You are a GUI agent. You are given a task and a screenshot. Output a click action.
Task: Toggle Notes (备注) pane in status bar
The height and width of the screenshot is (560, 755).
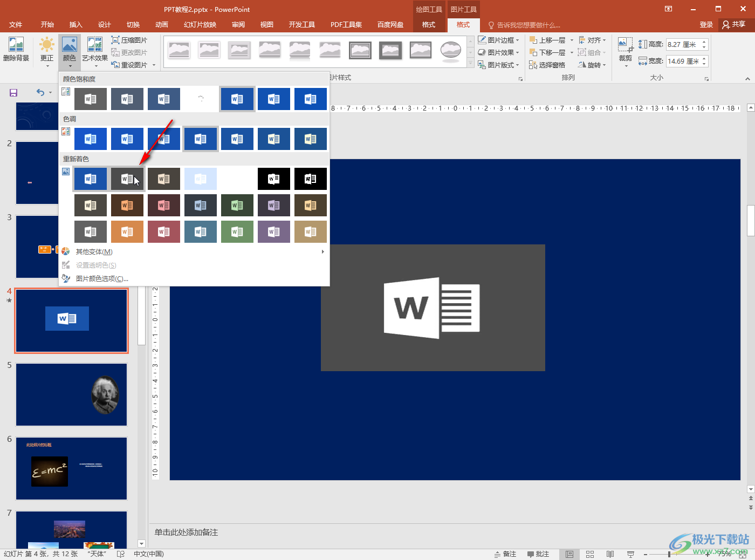(505, 554)
